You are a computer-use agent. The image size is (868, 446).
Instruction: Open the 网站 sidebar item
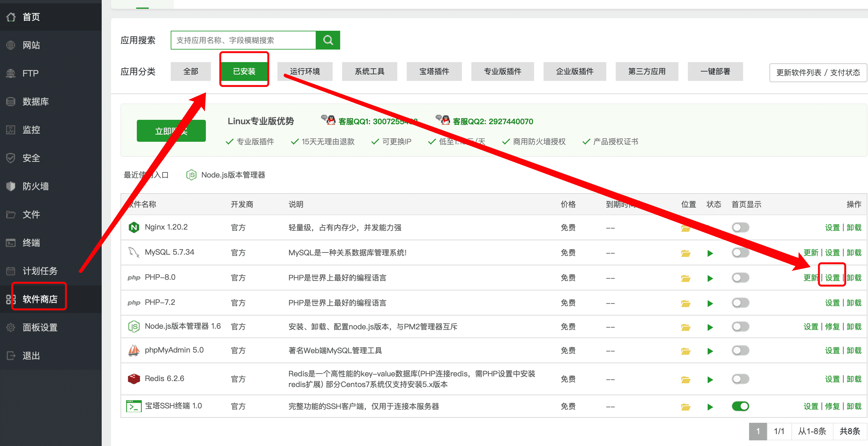click(x=51, y=45)
